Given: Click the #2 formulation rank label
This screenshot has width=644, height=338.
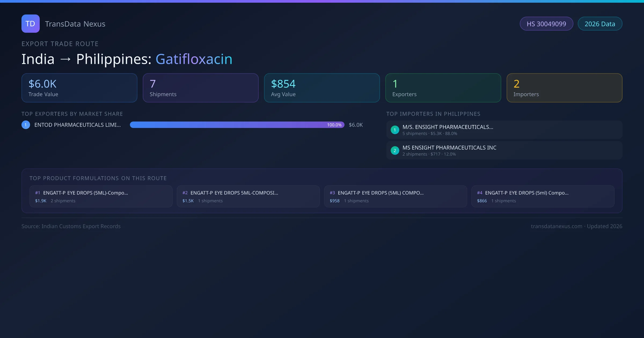Looking at the screenshot, I should pyautogui.click(x=185, y=193).
